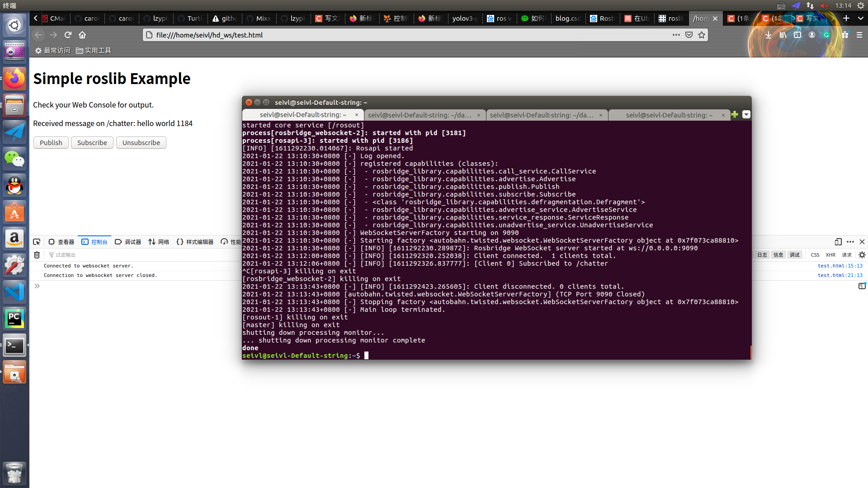This screenshot has height=488, width=868.
Task: Click the console editor mode toggle icon
Action: [x=862, y=286]
